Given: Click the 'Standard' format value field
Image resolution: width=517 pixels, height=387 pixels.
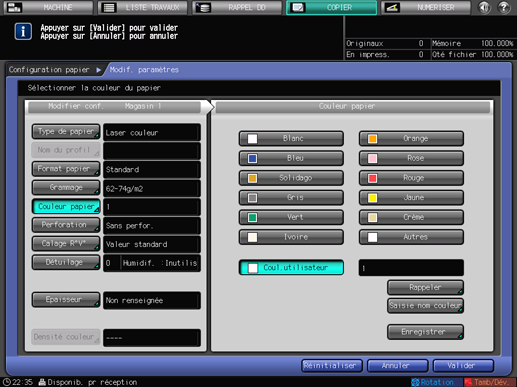Looking at the screenshot, I should pyautogui.click(x=152, y=170).
